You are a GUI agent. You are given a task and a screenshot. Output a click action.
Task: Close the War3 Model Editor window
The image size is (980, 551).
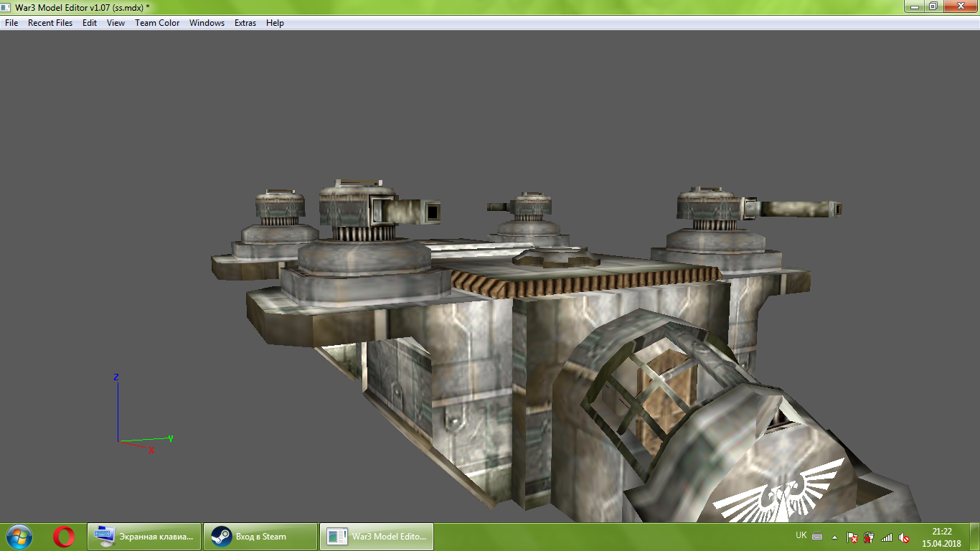(959, 6)
